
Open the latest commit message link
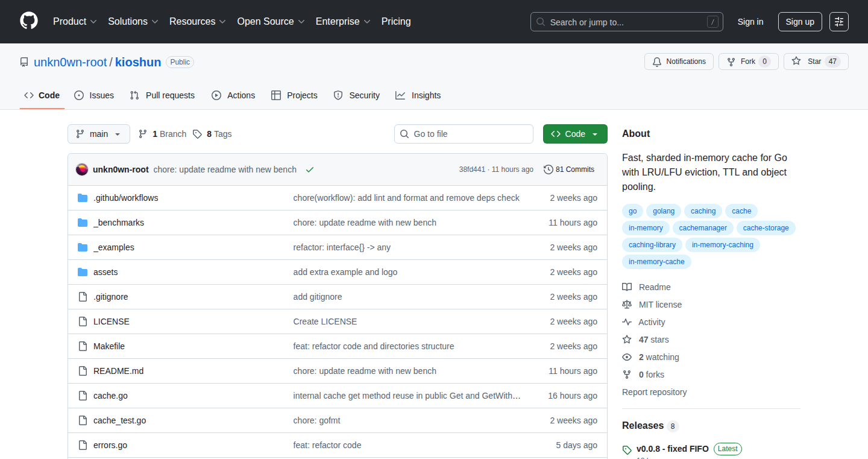click(x=225, y=169)
